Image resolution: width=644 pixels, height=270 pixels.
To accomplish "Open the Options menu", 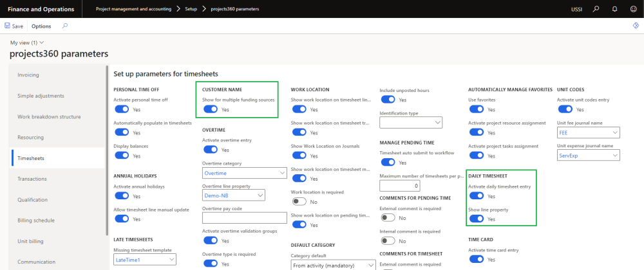I will (41, 26).
